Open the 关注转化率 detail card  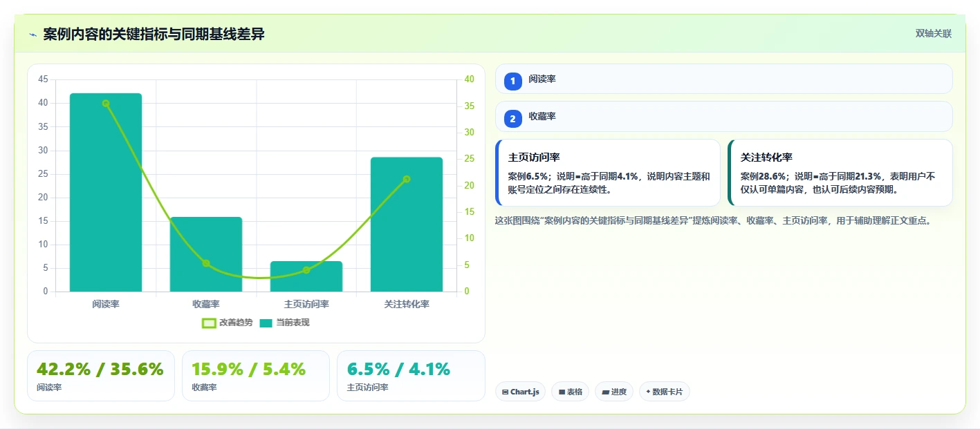(840, 173)
